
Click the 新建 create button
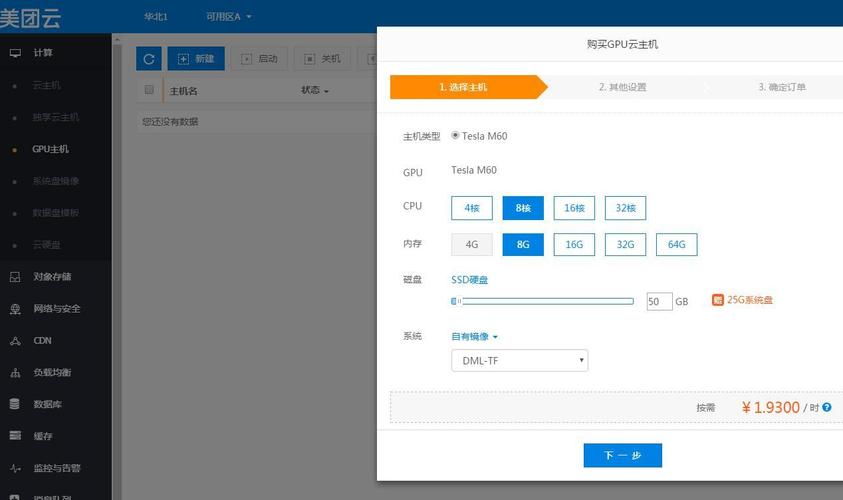click(x=196, y=59)
